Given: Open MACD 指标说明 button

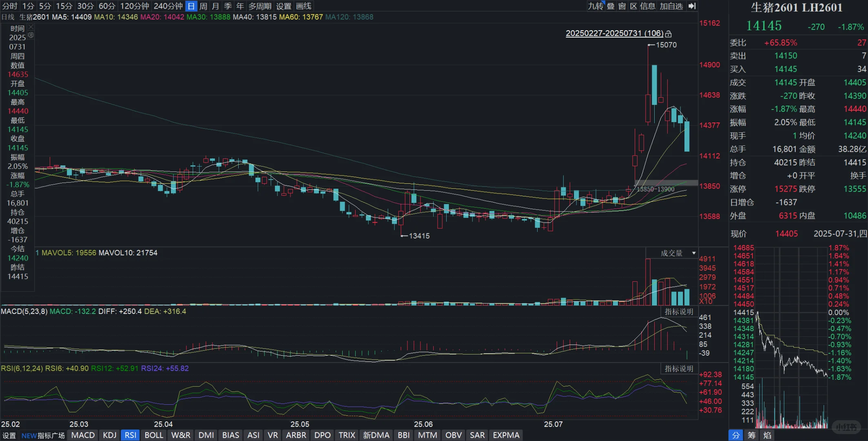Looking at the screenshot, I should click(679, 312).
